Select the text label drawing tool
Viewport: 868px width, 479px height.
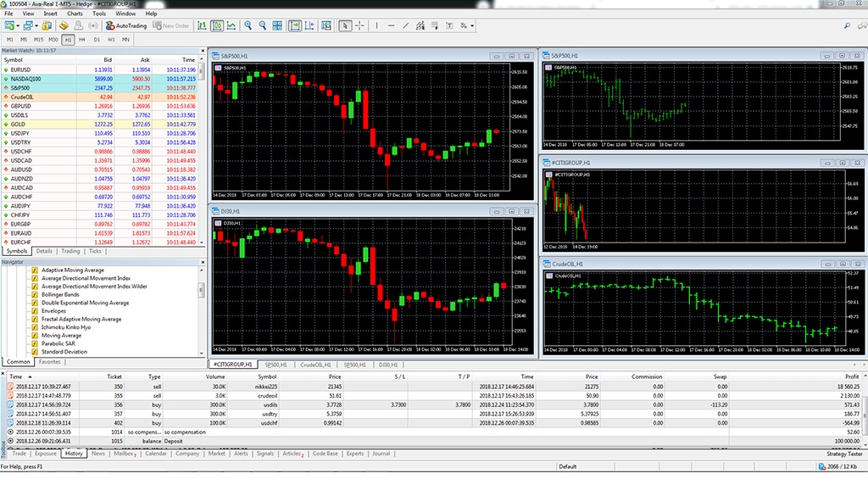(x=449, y=25)
